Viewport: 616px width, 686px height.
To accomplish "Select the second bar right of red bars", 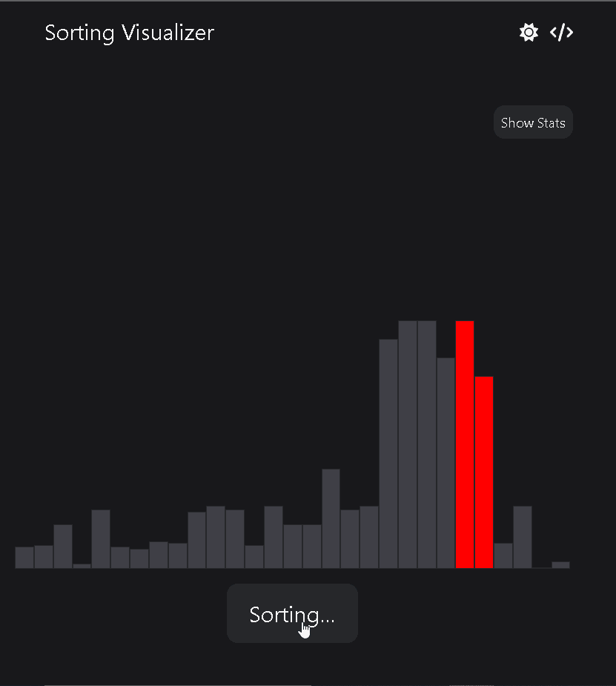I will [x=523, y=538].
